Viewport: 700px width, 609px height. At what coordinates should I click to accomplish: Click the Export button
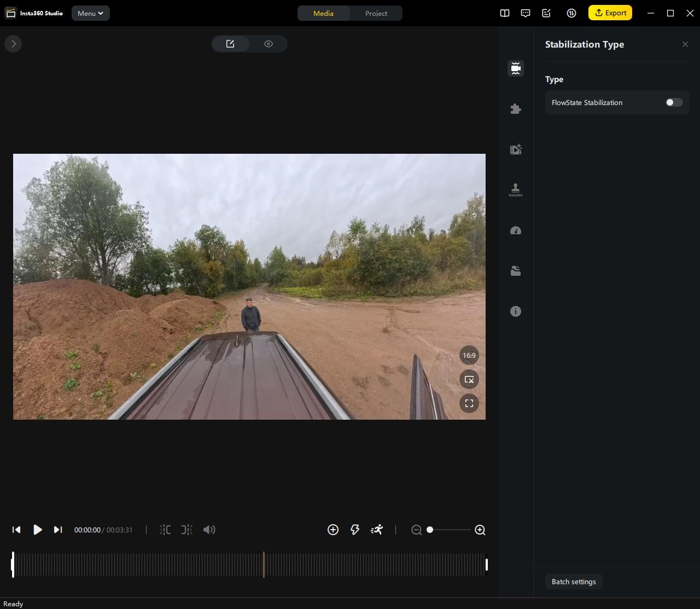[x=610, y=13]
